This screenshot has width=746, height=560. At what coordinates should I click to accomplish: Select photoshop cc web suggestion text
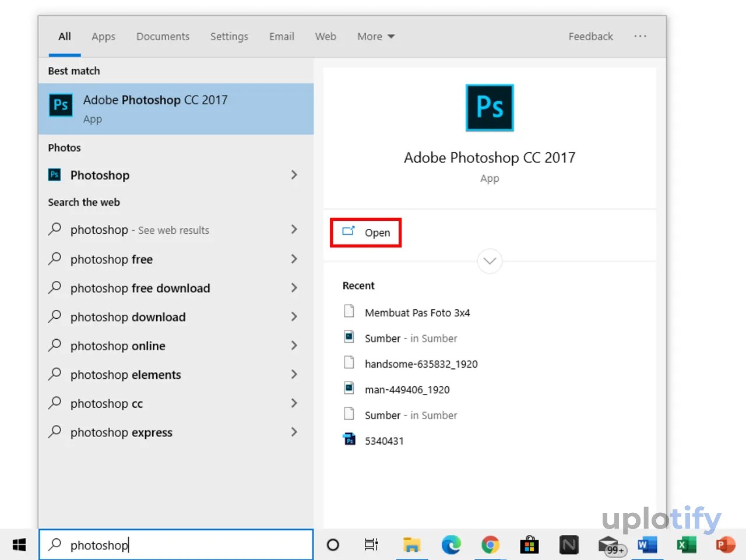point(107,404)
